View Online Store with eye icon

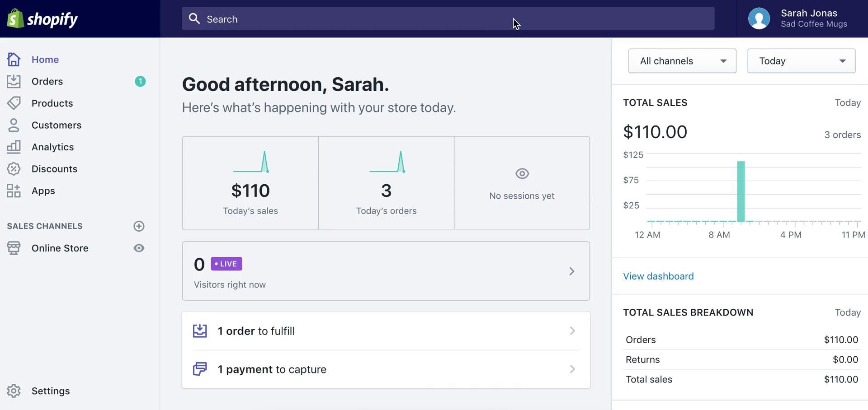[139, 248]
